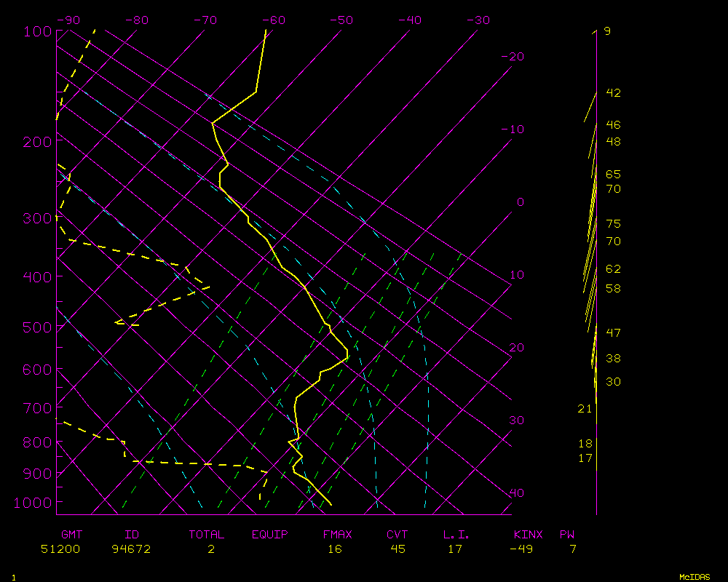
Task: Select the L.I. header label
Action: (x=456, y=535)
